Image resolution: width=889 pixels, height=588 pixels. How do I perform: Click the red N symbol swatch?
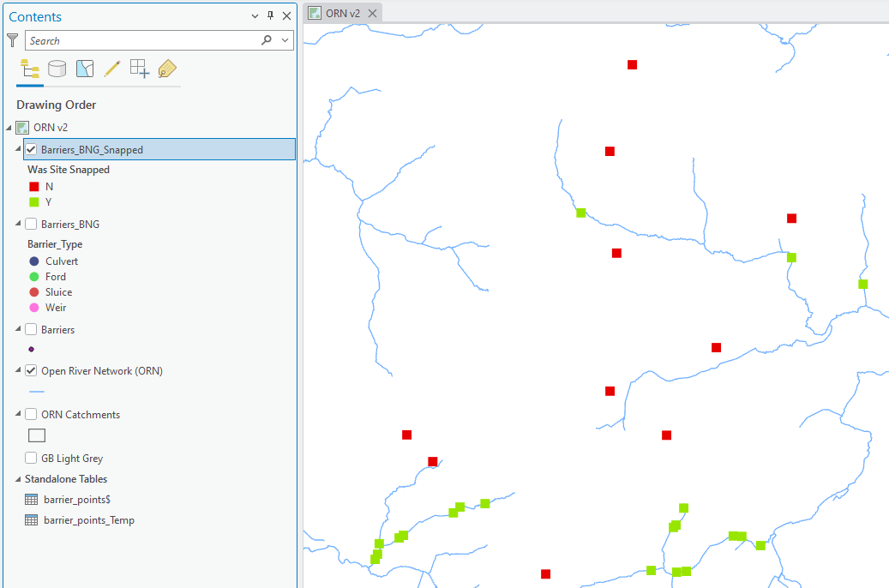click(34, 187)
